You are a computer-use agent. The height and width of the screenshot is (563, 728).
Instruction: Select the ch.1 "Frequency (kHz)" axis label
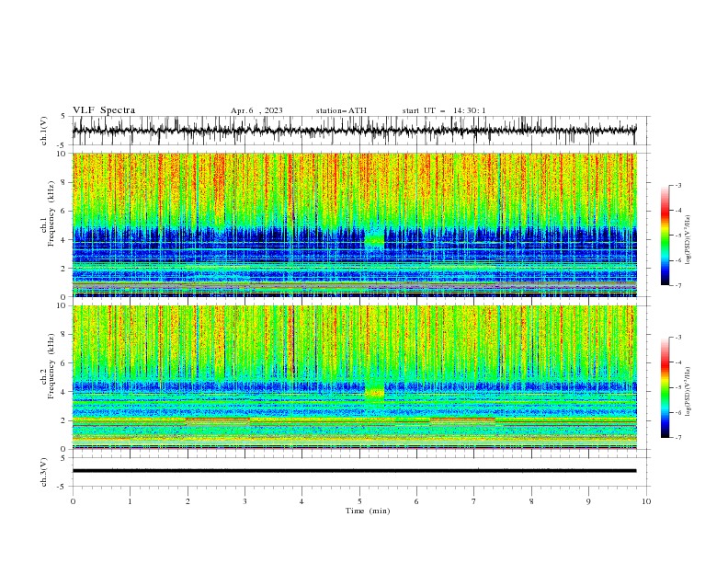click(x=51, y=214)
